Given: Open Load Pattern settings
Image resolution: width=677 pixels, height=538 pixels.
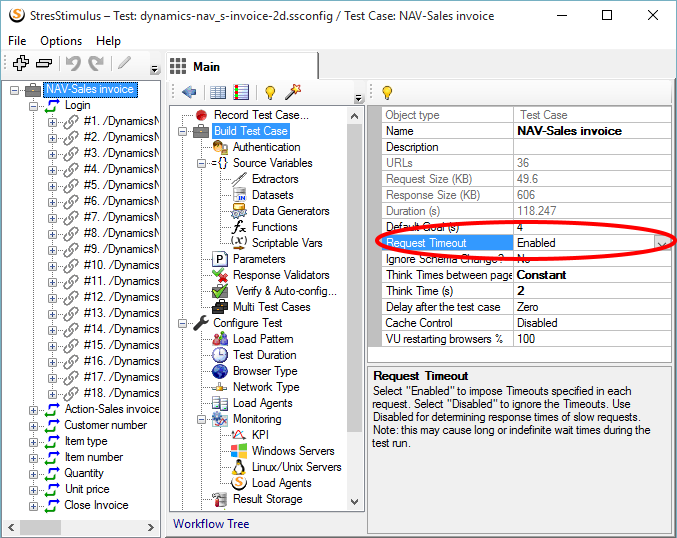Looking at the screenshot, I should [x=263, y=339].
